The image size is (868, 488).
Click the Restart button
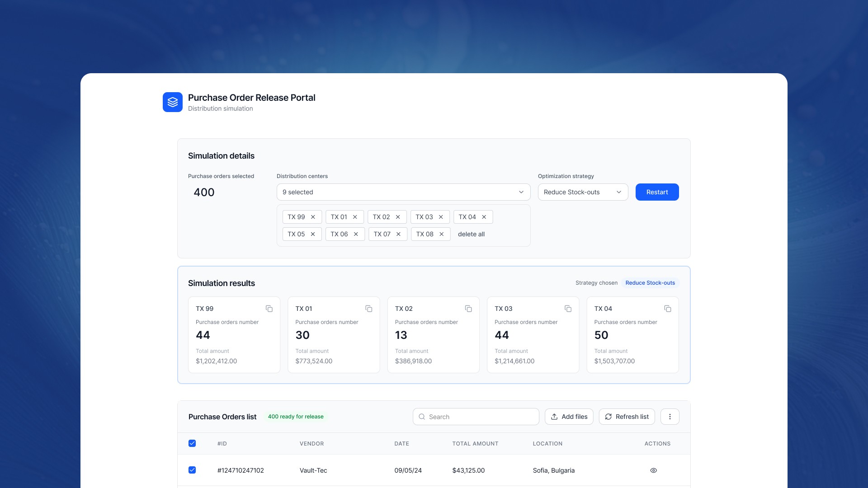click(x=657, y=192)
